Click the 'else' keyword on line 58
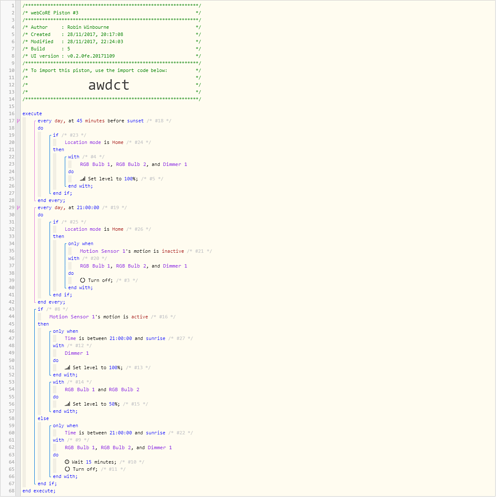 (43, 419)
